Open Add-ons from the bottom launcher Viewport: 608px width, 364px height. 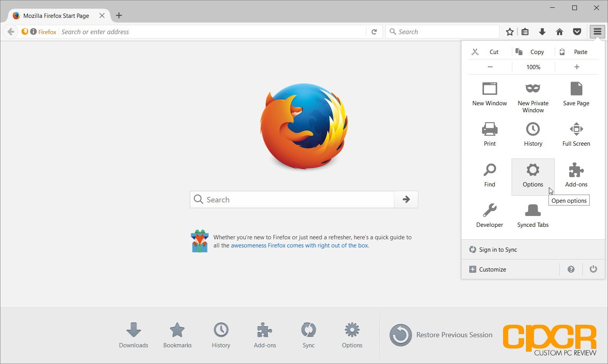click(x=265, y=335)
